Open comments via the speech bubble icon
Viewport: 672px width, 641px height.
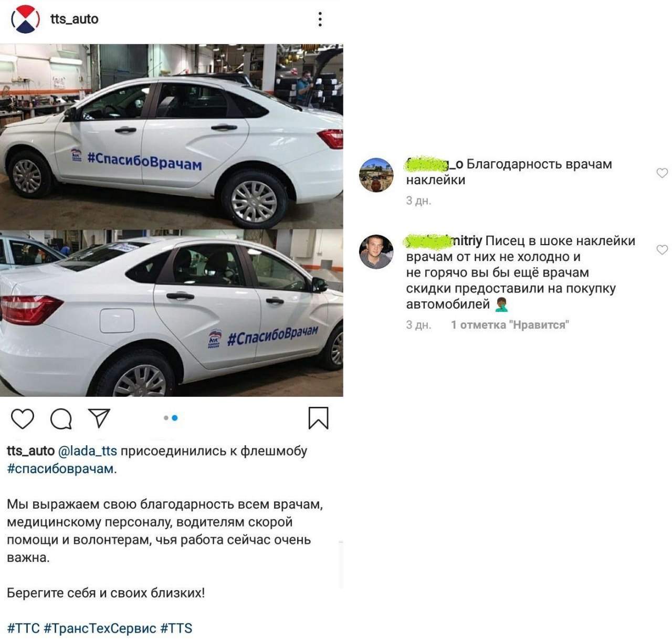coord(61,418)
